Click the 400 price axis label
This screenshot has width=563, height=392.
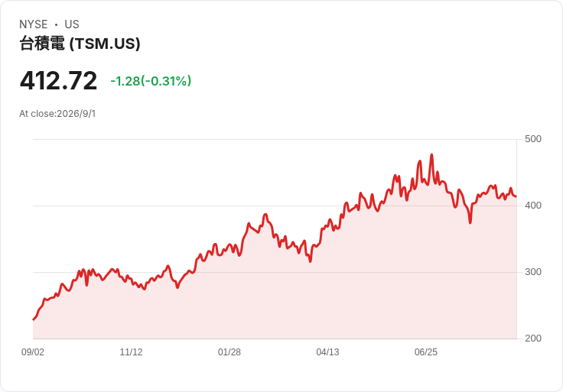533,206
